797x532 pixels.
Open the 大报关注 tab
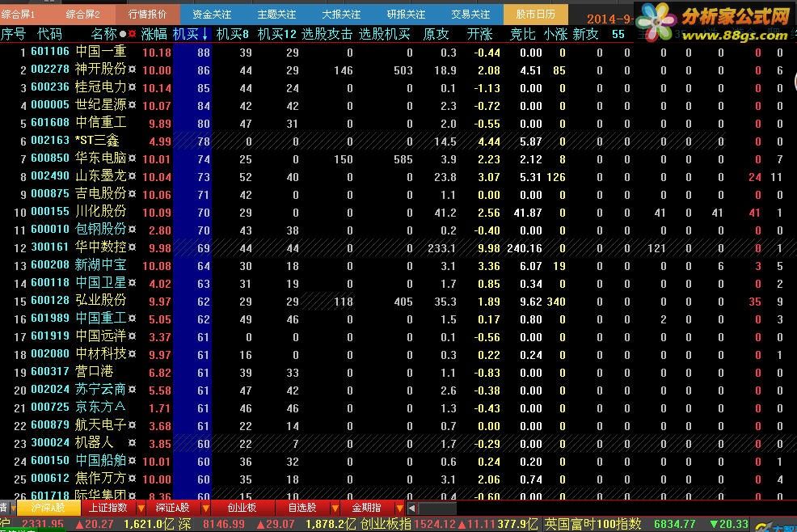(x=341, y=15)
